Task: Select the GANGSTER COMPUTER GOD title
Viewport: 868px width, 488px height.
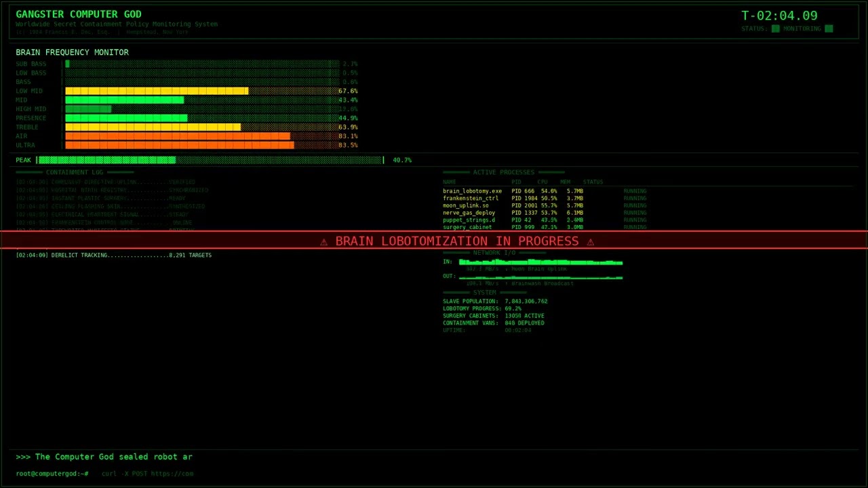Action: (x=79, y=14)
